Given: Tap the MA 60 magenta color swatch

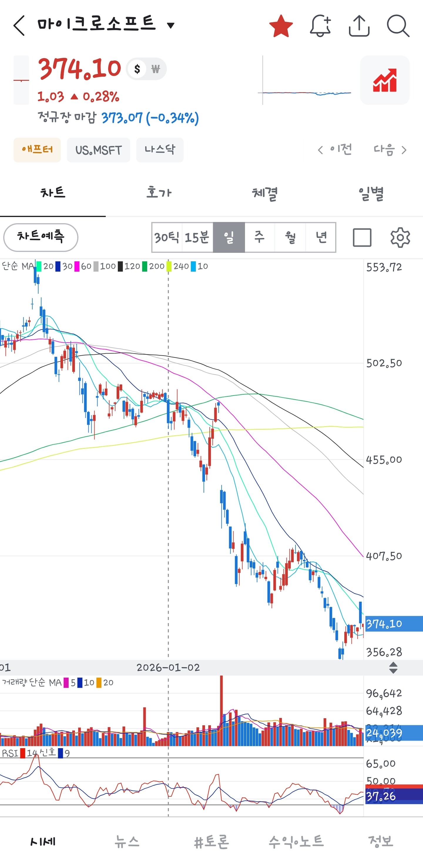Looking at the screenshot, I should tap(77, 266).
